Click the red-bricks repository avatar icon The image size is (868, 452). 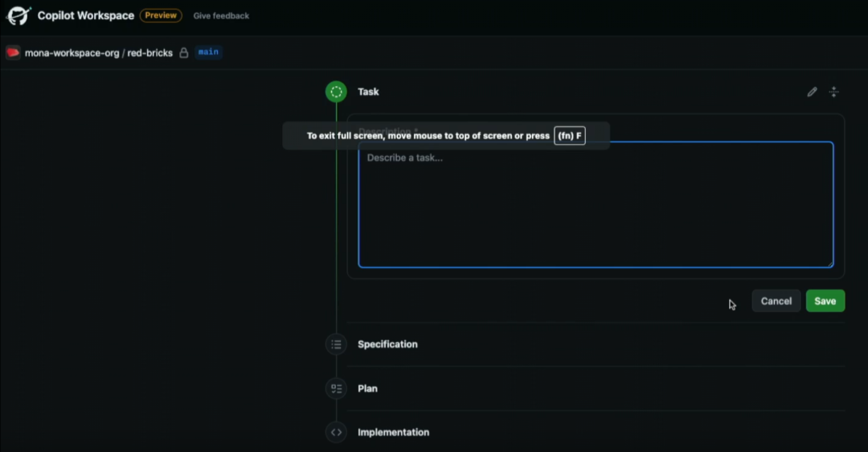(13, 52)
